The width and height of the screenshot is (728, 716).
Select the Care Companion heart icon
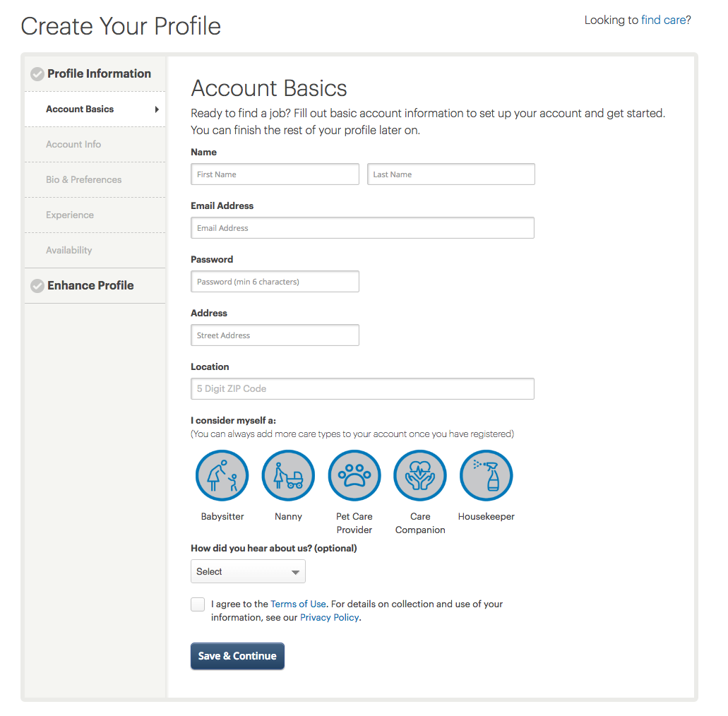tap(420, 476)
